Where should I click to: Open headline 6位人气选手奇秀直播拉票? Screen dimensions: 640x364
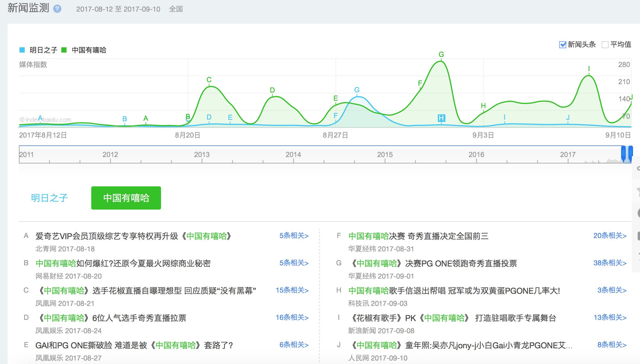(x=111, y=318)
